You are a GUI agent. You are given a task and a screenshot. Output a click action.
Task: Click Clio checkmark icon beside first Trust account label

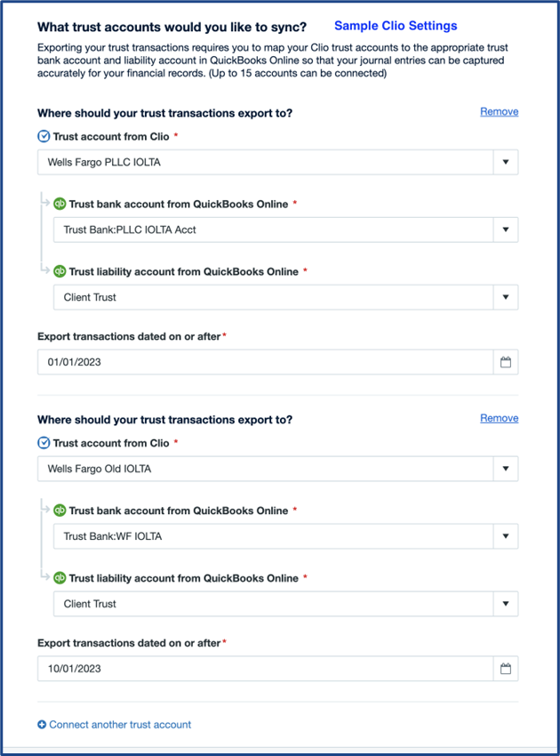coord(44,136)
